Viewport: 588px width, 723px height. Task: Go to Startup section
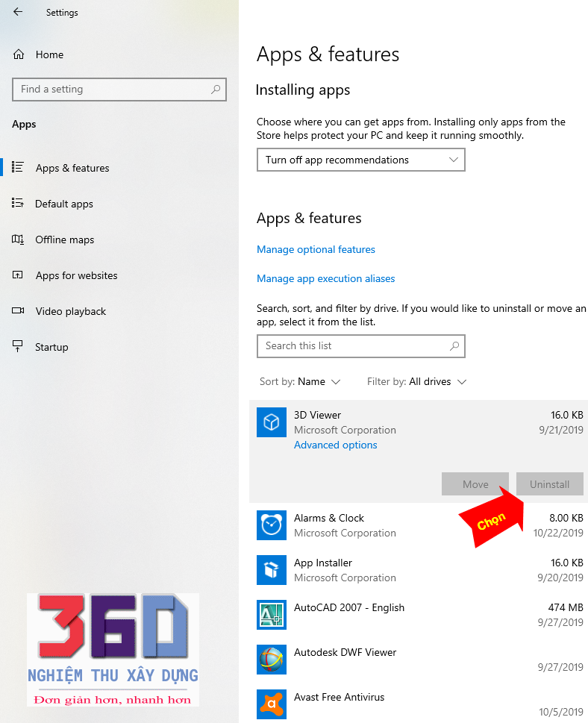(51, 347)
